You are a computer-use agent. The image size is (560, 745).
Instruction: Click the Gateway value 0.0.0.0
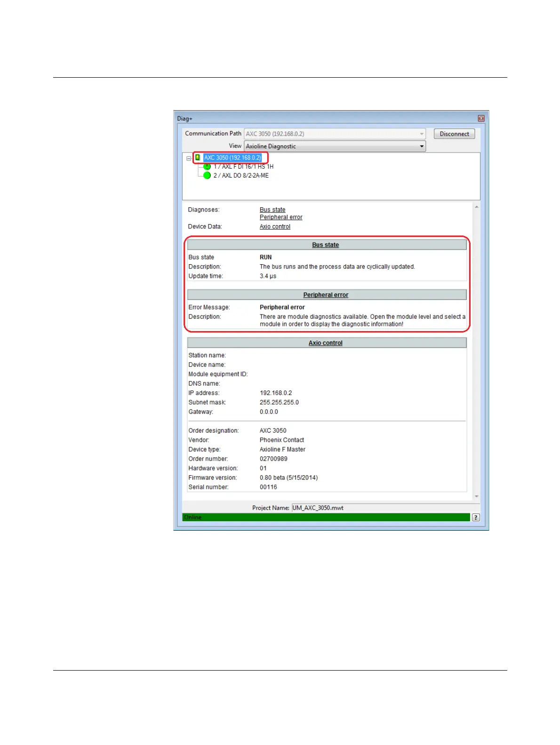(x=269, y=412)
